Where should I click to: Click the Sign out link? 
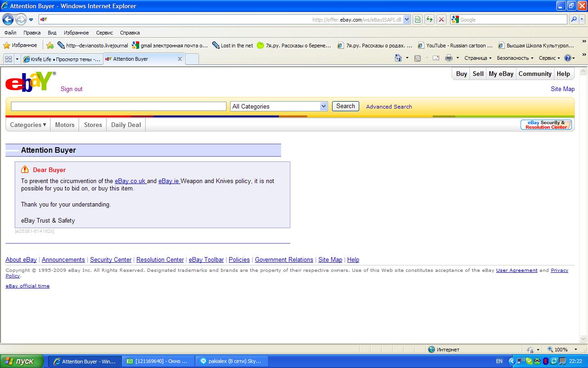(x=72, y=89)
